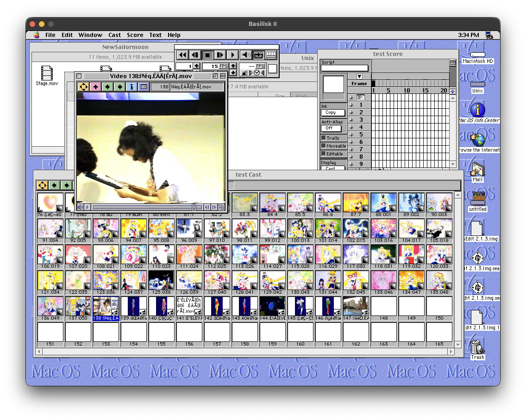Open cast member properties info icon
This screenshot has width=526, height=420.
tap(131, 86)
